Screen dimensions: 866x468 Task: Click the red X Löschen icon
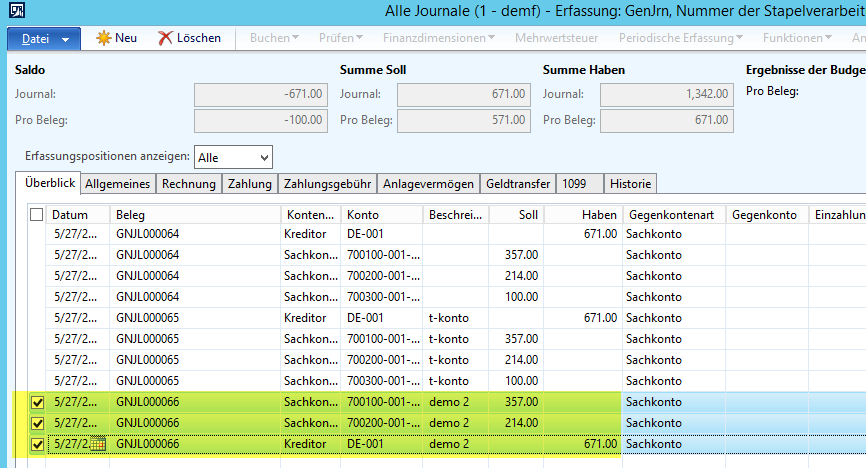tap(166, 38)
